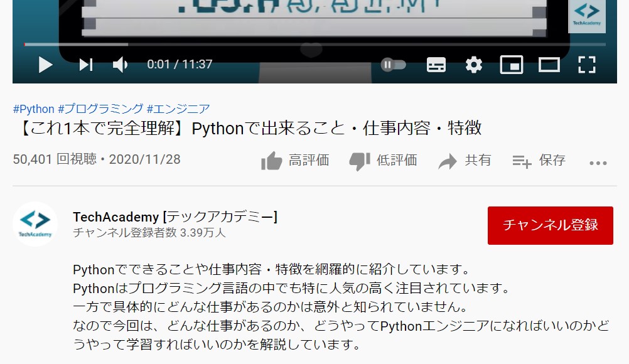The width and height of the screenshot is (629, 364).
Task: Play the video
Action: (x=45, y=64)
